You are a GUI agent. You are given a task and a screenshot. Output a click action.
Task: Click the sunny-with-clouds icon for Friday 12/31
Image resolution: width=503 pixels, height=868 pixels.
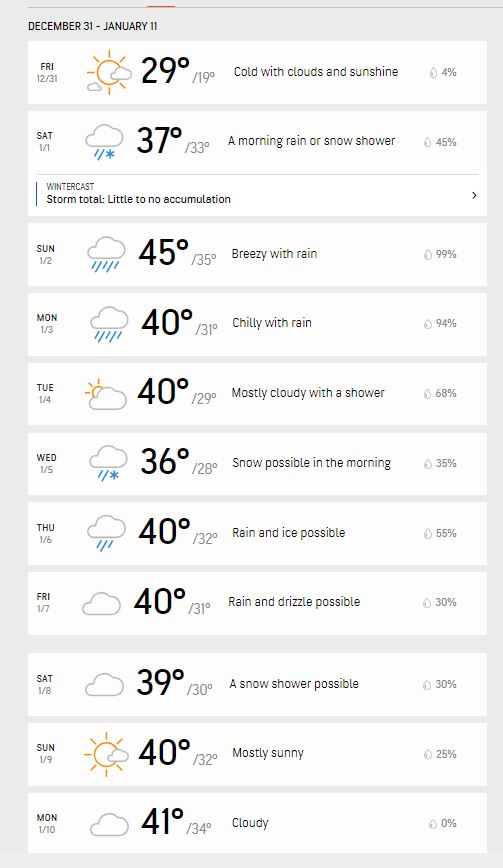[x=109, y=72]
